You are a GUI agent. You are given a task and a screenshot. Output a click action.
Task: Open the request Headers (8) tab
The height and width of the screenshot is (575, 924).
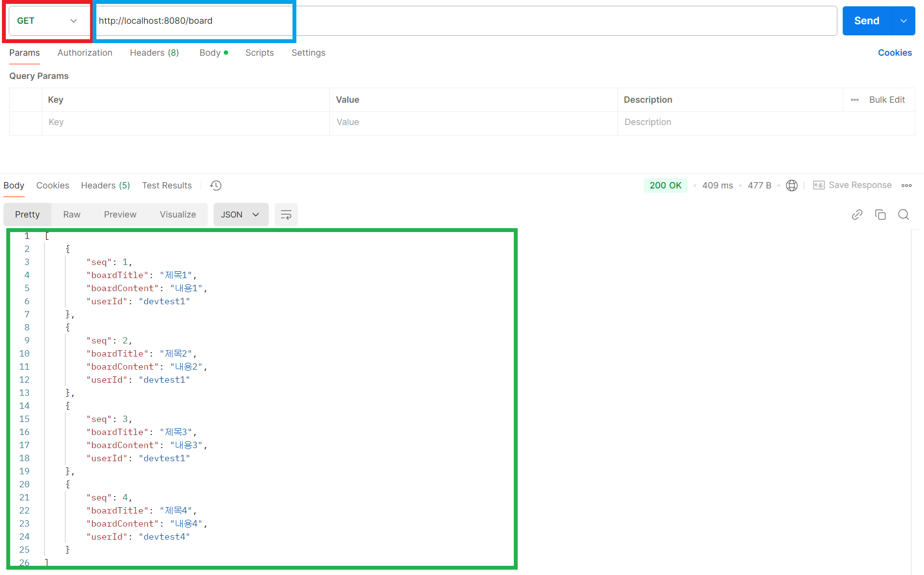(154, 53)
